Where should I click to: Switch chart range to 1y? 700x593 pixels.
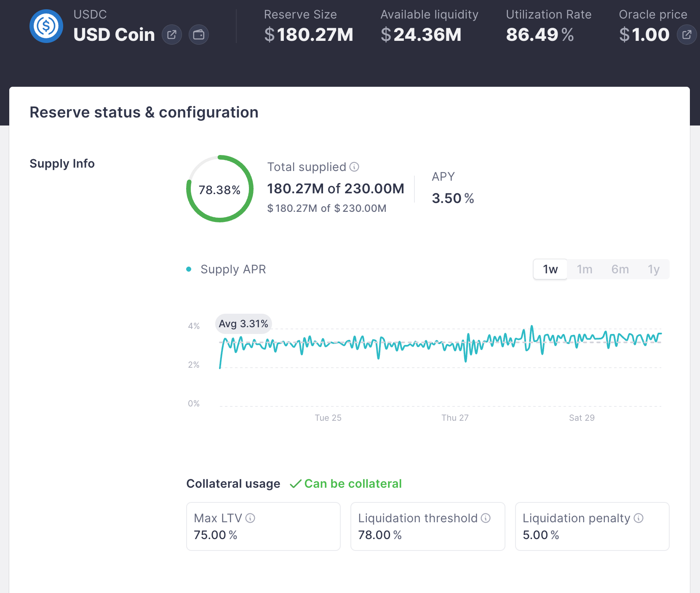654,269
